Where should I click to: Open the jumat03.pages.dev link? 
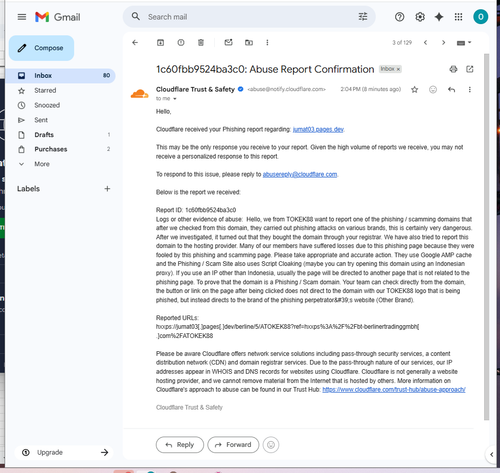[318, 129]
